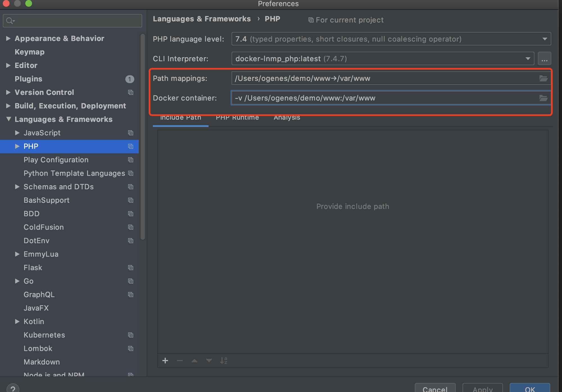Expand the Kotlin tree node
Viewport: 562px width, 392px height.
(x=17, y=322)
